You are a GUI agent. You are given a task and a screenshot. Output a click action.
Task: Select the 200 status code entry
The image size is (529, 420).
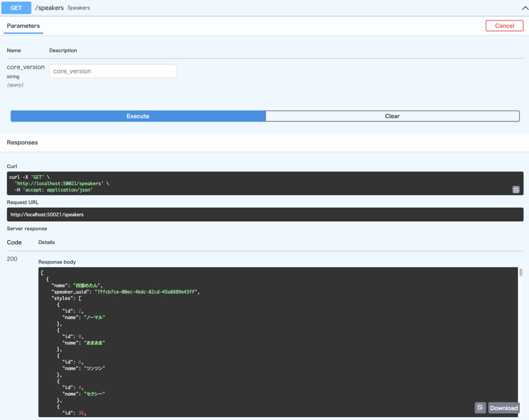pyautogui.click(x=12, y=259)
